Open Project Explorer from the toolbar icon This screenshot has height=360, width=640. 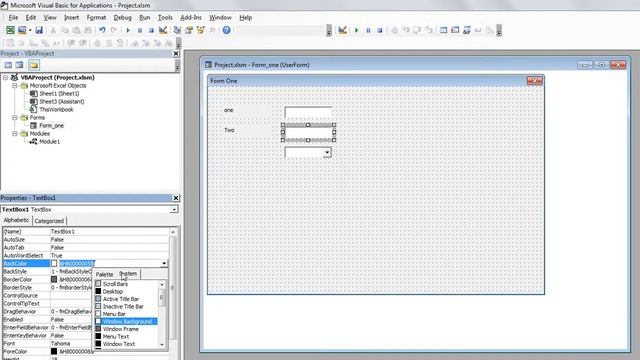(177, 30)
